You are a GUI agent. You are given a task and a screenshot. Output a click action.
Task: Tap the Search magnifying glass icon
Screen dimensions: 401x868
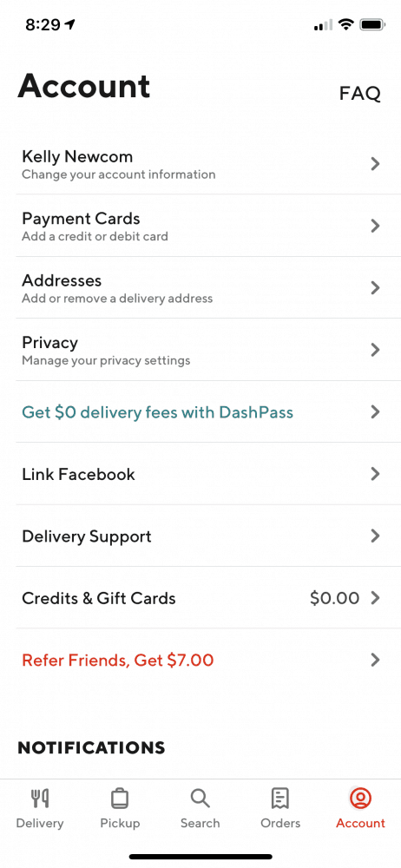[200, 799]
